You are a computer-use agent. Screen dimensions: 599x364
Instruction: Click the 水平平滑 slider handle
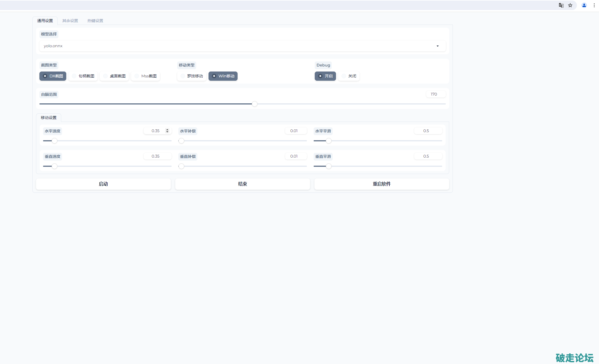coord(329,141)
